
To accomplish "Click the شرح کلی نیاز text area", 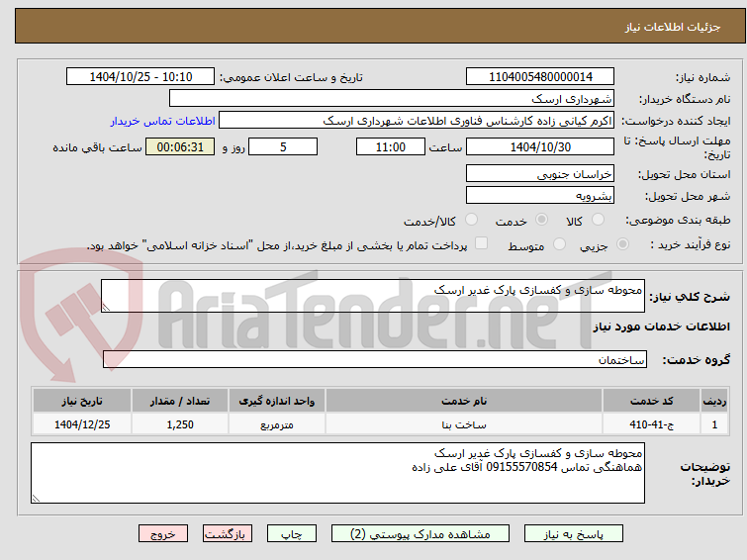I will coord(373,296).
